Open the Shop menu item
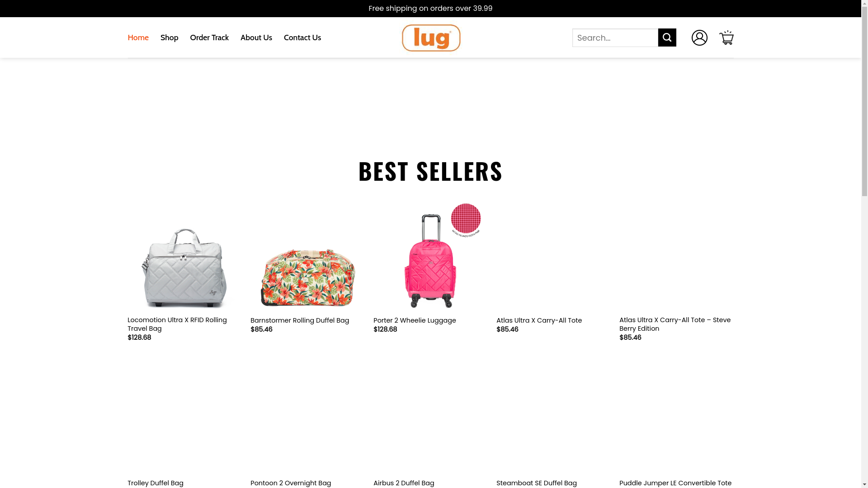The width and height of the screenshot is (868, 488). click(169, 38)
